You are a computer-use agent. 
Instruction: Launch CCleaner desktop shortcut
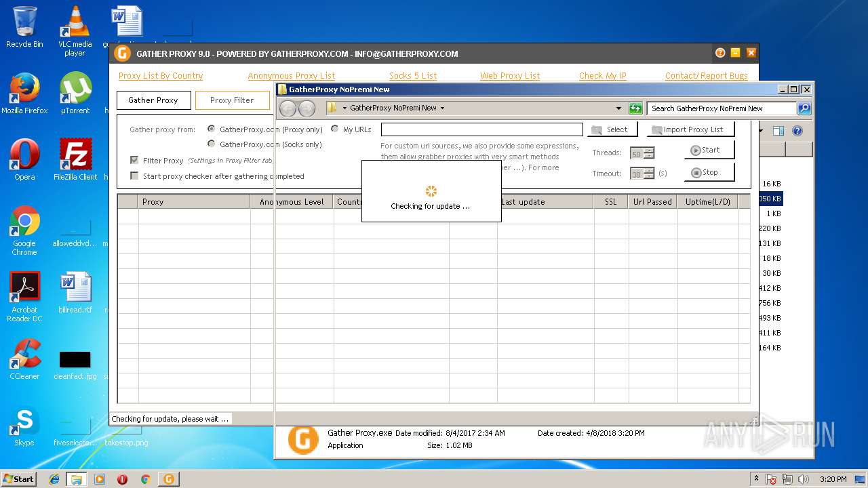[24, 359]
